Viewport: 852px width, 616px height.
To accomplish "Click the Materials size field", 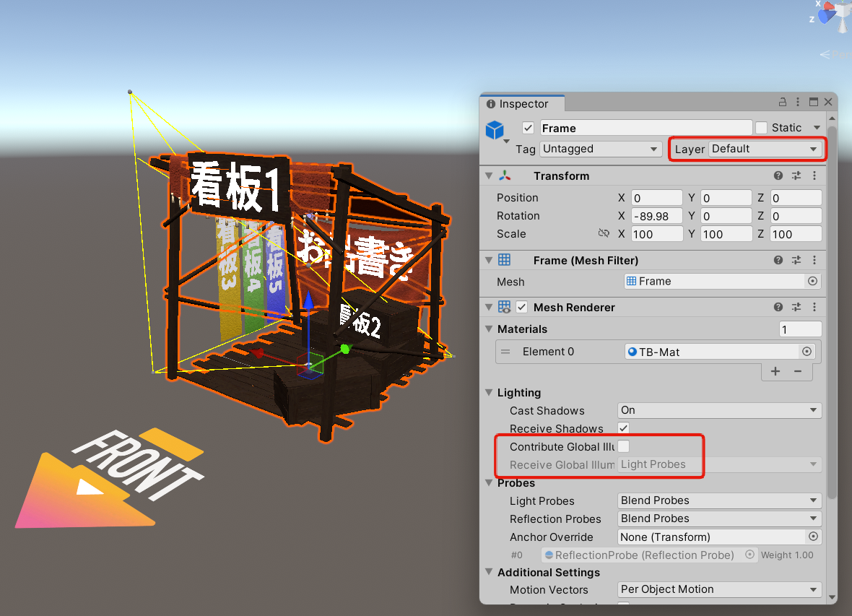I will 801,329.
